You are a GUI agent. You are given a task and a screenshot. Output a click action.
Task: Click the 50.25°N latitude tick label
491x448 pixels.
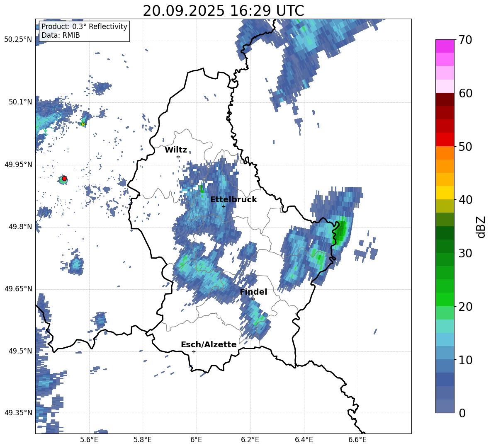pos(18,40)
